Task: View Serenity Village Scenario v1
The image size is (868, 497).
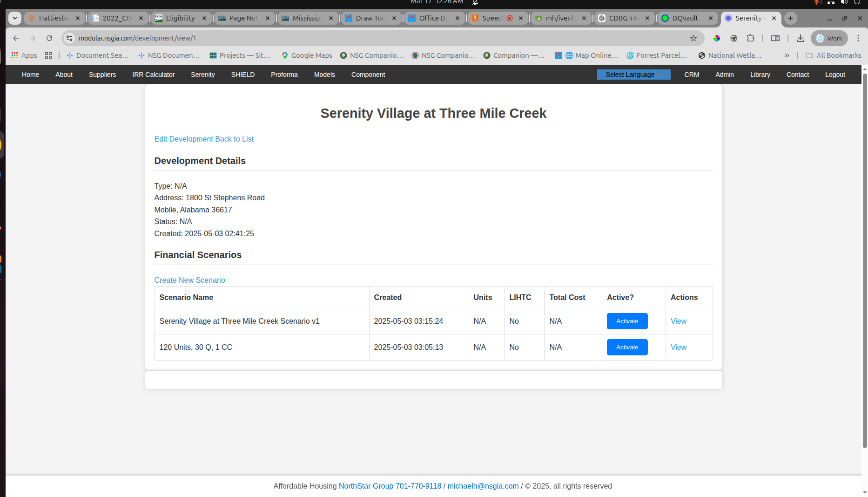Action: point(679,321)
